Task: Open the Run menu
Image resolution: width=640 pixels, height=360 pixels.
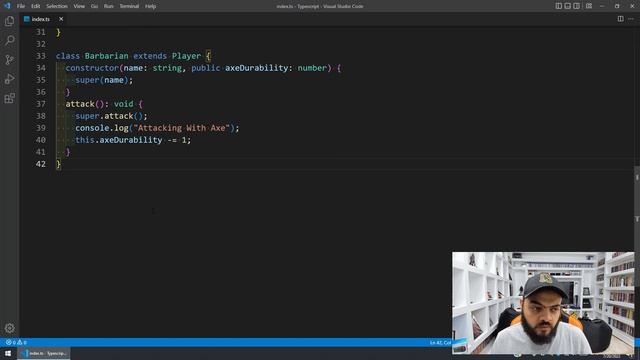Action: pyautogui.click(x=108, y=6)
